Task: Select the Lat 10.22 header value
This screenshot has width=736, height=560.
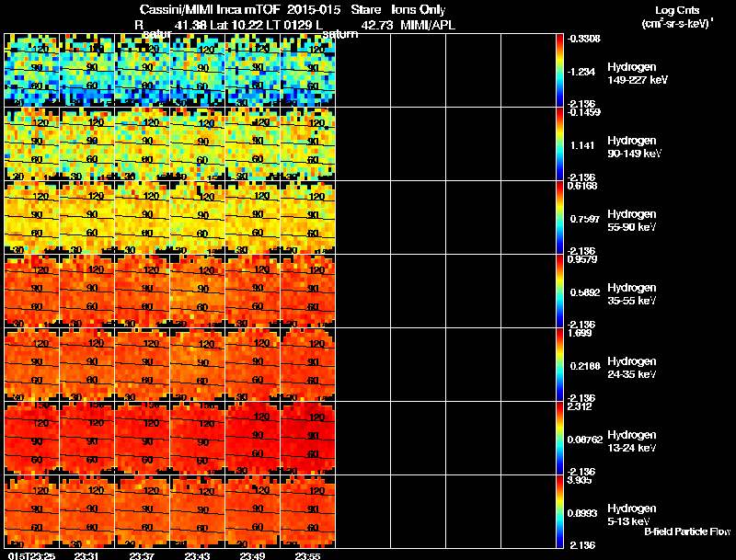Action: [x=236, y=26]
